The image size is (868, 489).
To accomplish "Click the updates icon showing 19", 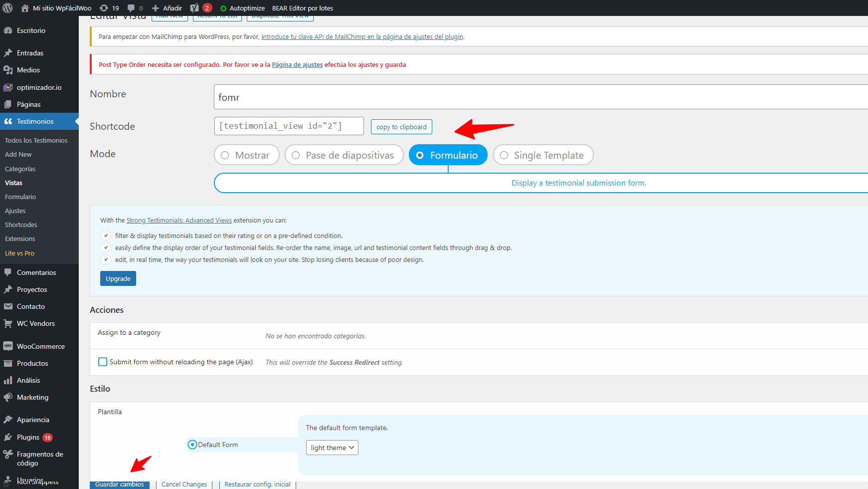I will tap(104, 8).
